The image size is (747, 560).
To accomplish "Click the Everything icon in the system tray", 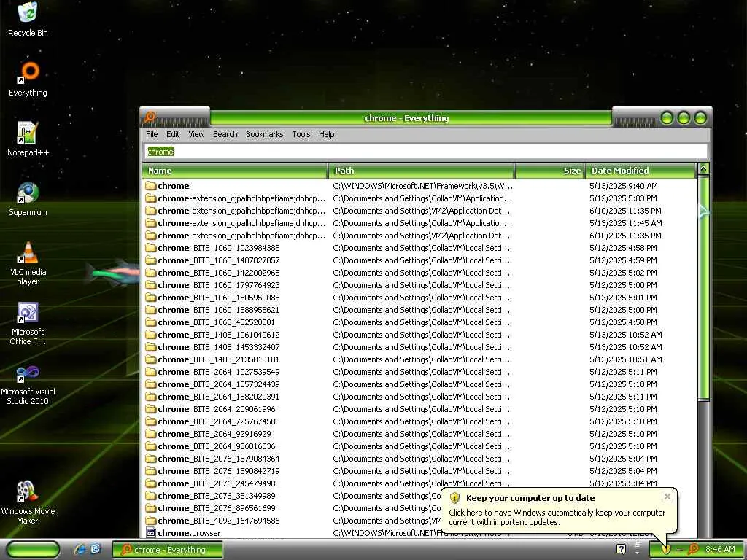I will coord(693,549).
